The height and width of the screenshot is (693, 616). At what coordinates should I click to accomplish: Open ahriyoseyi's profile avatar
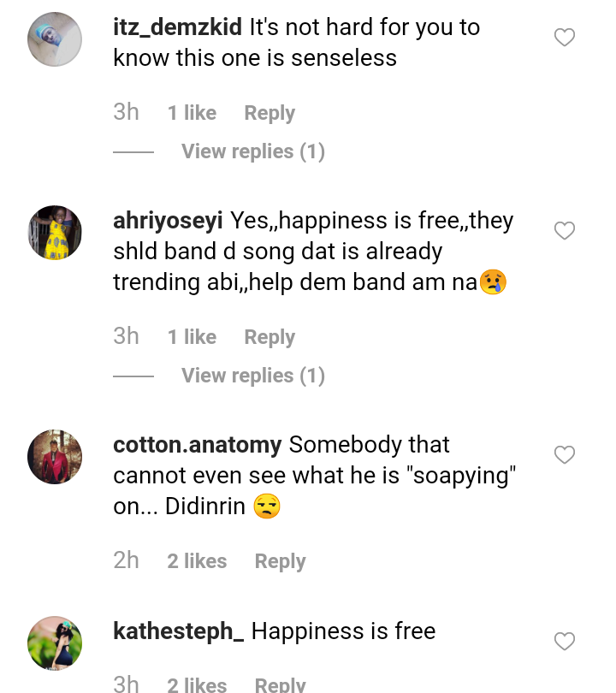click(x=55, y=232)
